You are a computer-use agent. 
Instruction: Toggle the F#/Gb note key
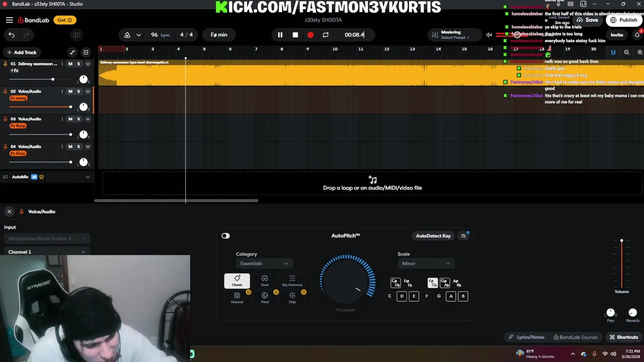point(433,283)
